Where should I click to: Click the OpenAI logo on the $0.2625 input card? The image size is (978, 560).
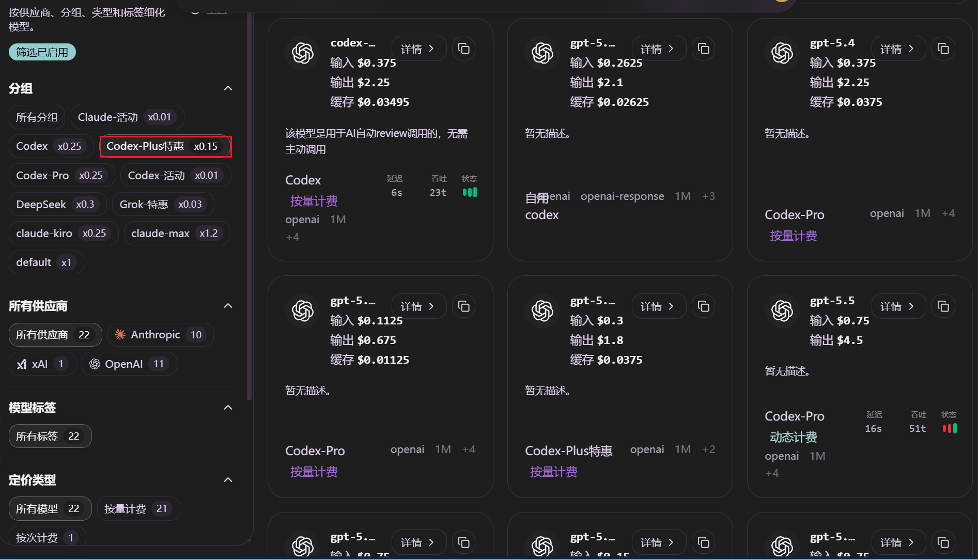(x=542, y=53)
